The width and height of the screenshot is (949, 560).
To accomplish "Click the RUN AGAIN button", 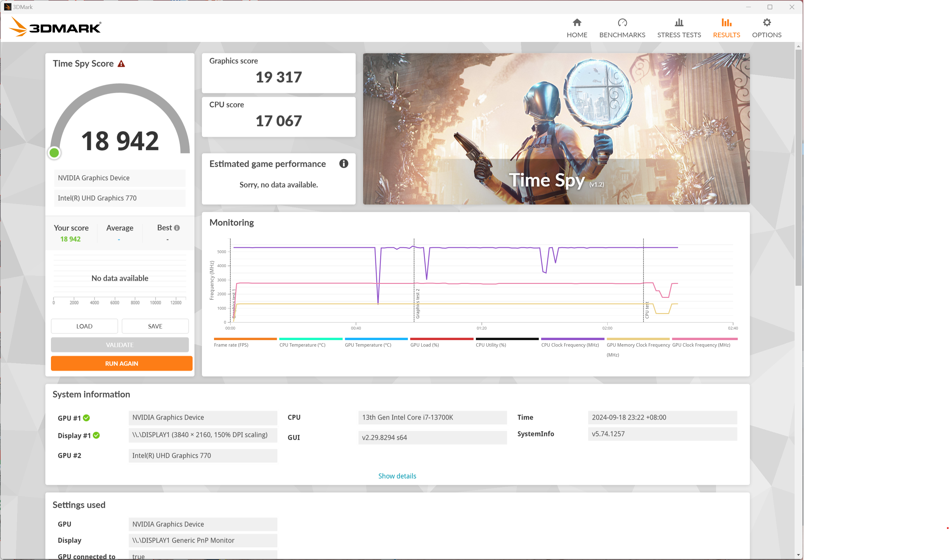I will [121, 363].
